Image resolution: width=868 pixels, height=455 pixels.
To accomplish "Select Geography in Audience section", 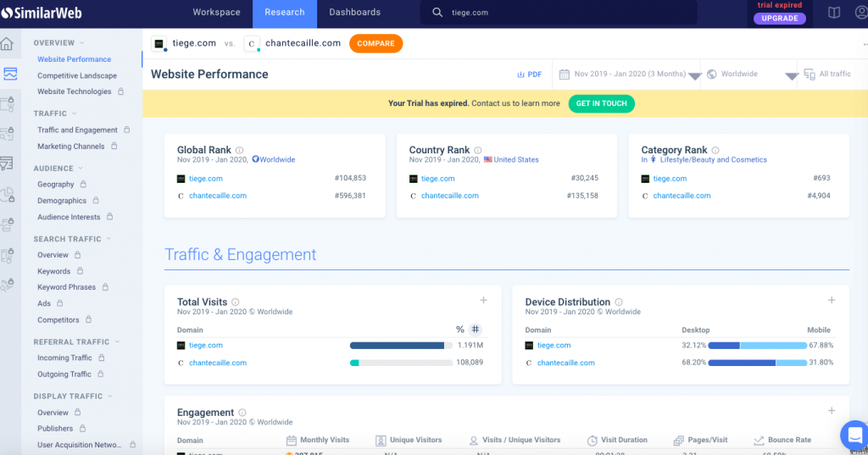I will (x=55, y=185).
